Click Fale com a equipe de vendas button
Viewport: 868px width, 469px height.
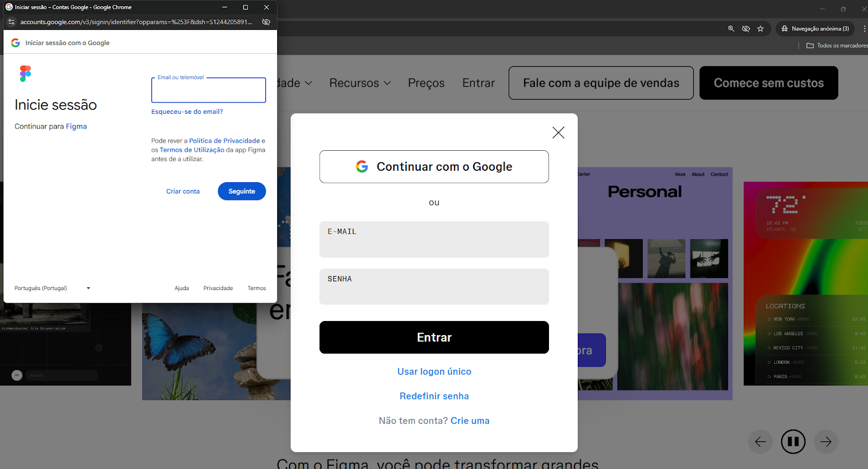[601, 83]
